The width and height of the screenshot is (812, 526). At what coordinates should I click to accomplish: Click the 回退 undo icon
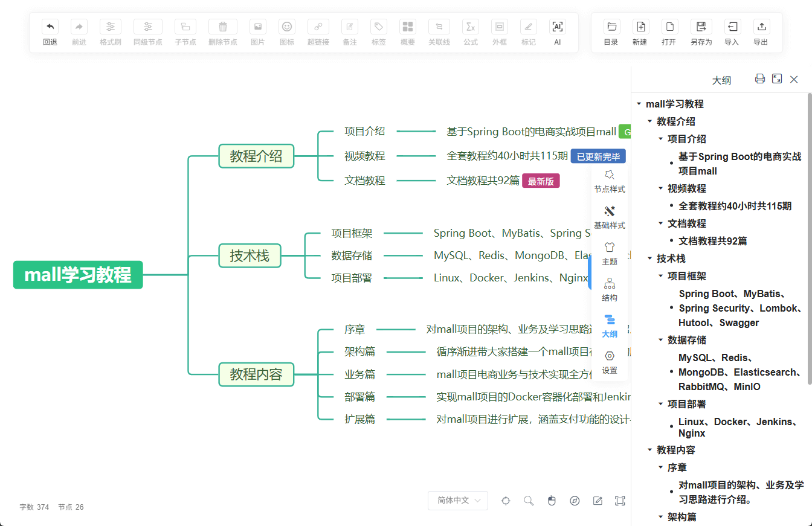click(x=50, y=27)
